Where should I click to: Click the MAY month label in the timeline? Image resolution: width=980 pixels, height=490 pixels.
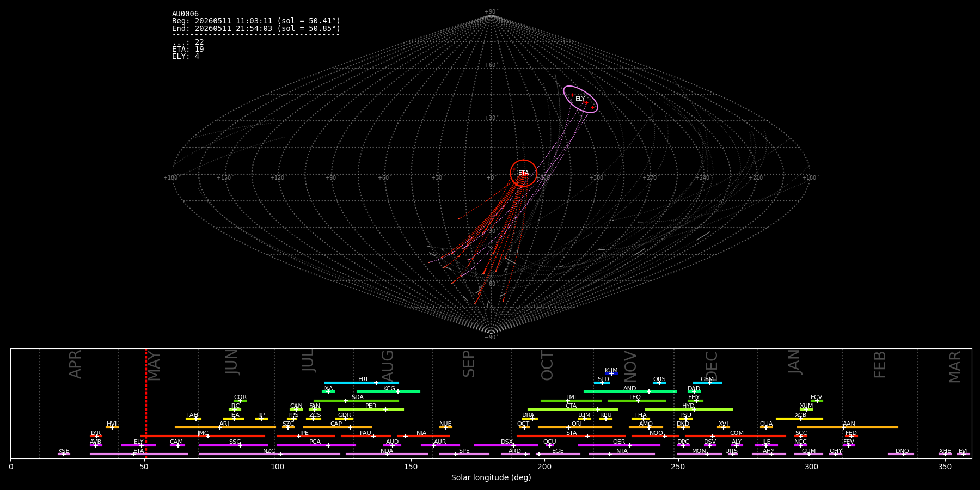pyautogui.click(x=154, y=366)
